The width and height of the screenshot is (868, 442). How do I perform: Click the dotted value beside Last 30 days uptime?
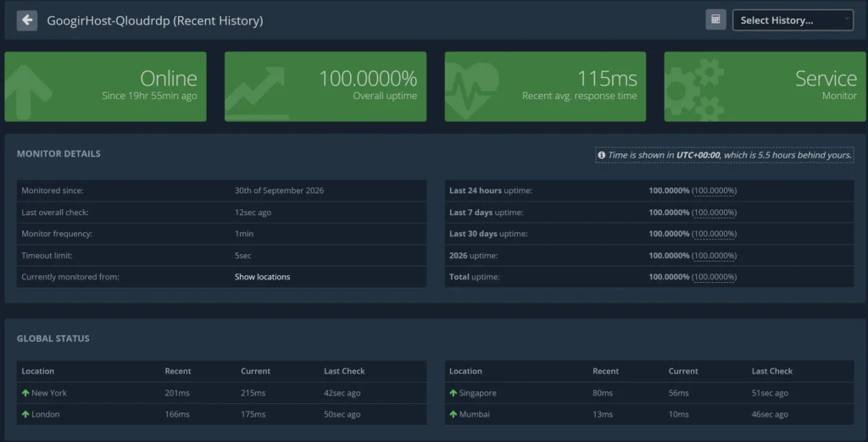[714, 234]
